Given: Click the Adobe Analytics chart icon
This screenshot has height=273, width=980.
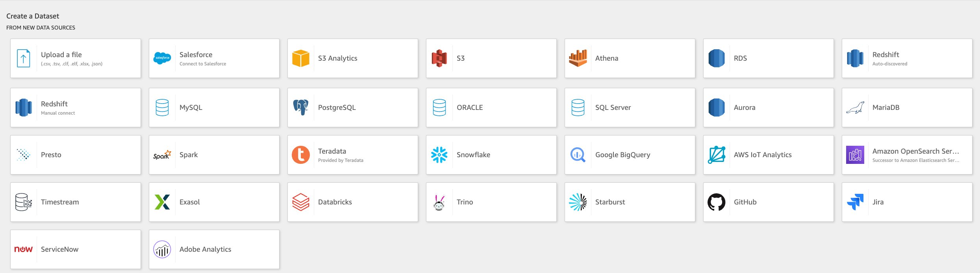Looking at the screenshot, I should [x=162, y=249].
